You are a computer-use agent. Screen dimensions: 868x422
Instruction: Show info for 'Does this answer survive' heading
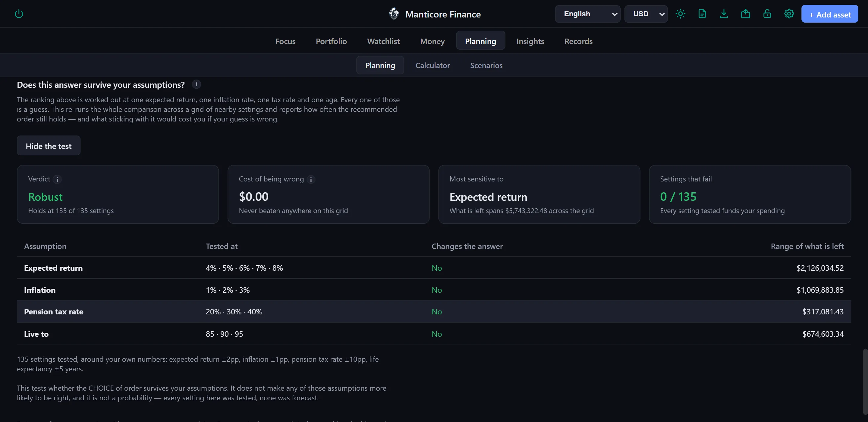(197, 84)
